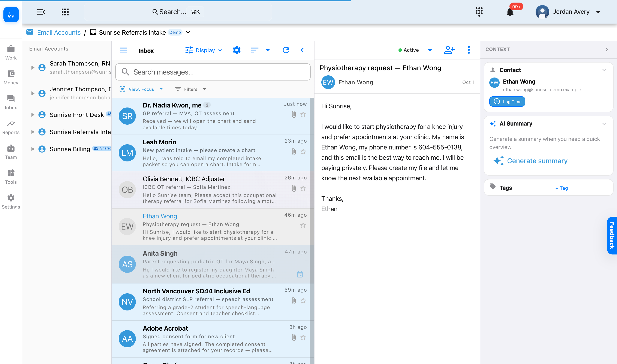Image resolution: width=617 pixels, height=364 pixels.
Task: Star the Adobe Acrobat email
Action: (x=303, y=337)
